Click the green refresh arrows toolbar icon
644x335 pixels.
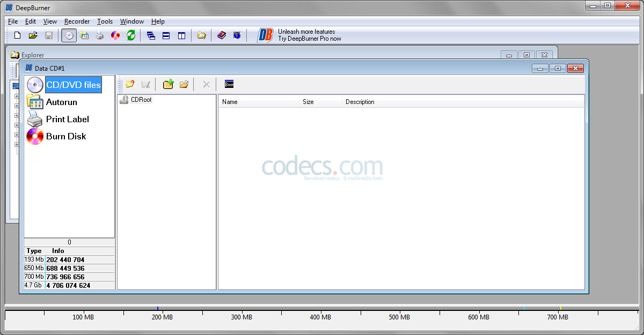tap(131, 35)
